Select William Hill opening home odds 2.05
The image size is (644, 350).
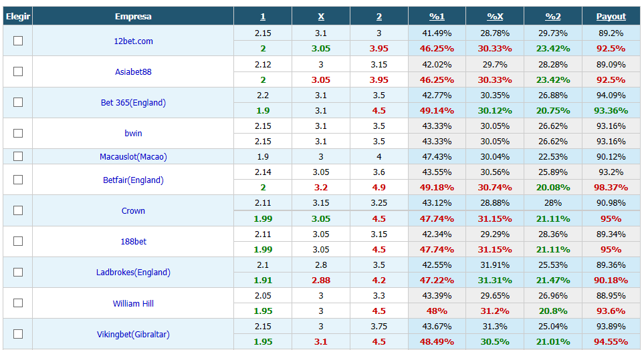tap(263, 296)
